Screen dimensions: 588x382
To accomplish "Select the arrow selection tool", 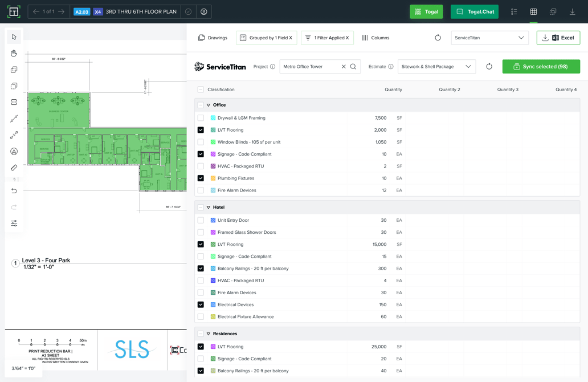I will (x=14, y=37).
